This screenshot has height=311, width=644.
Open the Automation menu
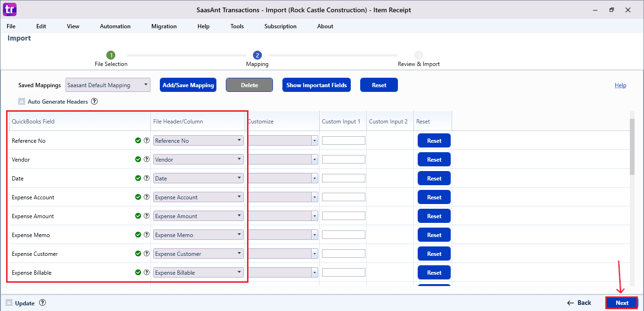115,26
